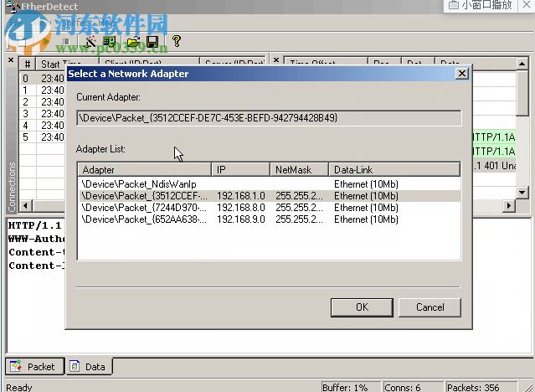The image size is (535, 392).
Task: Click the packet list right scroll arrow
Action: point(509,205)
